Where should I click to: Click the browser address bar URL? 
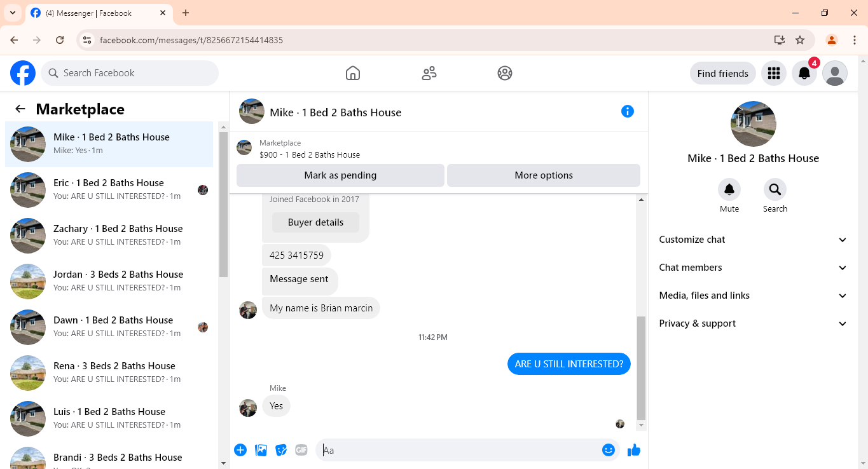pos(191,40)
